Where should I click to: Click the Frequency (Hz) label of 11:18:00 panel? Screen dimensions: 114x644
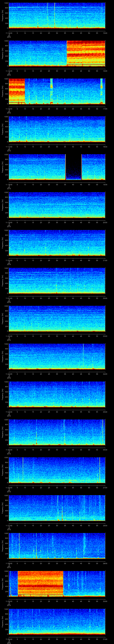point(3,167)
